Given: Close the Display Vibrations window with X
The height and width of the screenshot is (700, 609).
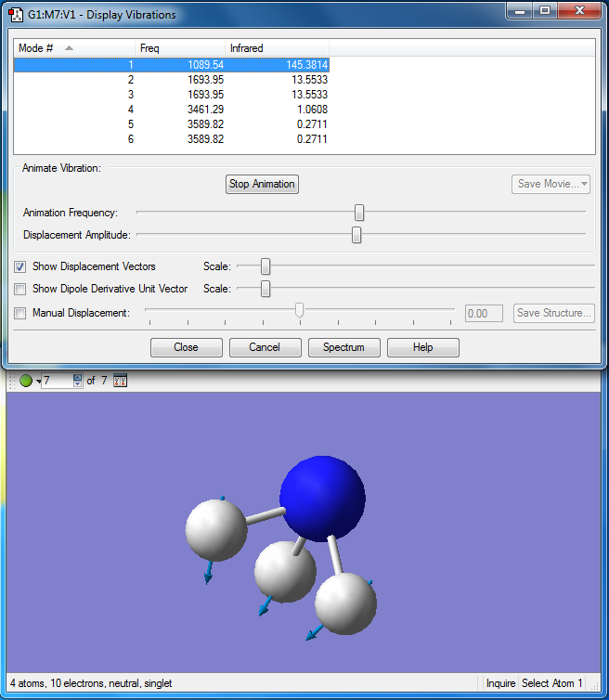Looking at the screenshot, I should 579,11.
